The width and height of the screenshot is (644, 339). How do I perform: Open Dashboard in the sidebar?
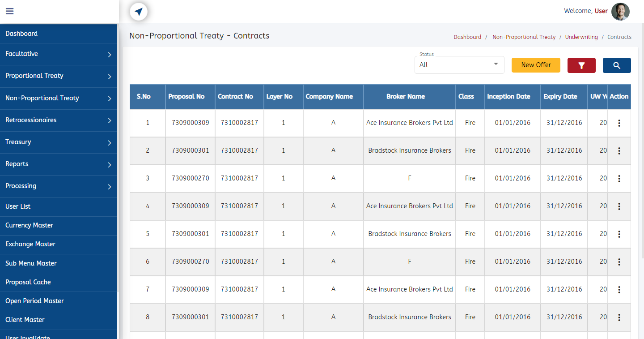coord(58,34)
